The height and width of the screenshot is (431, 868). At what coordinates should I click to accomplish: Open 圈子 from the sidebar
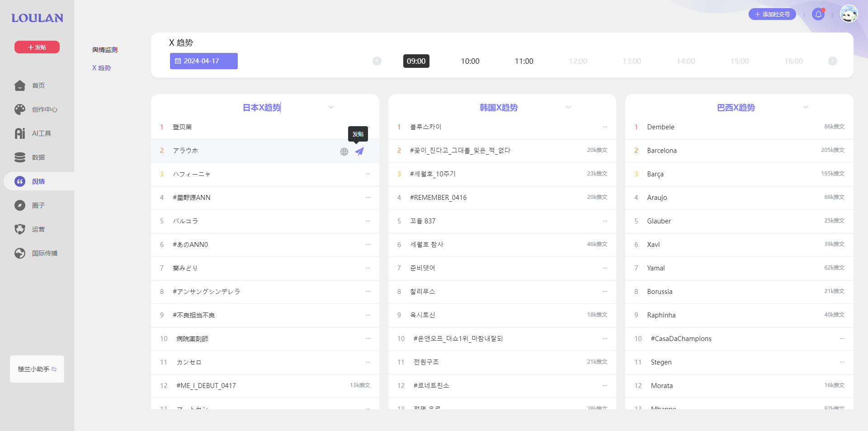tap(38, 205)
